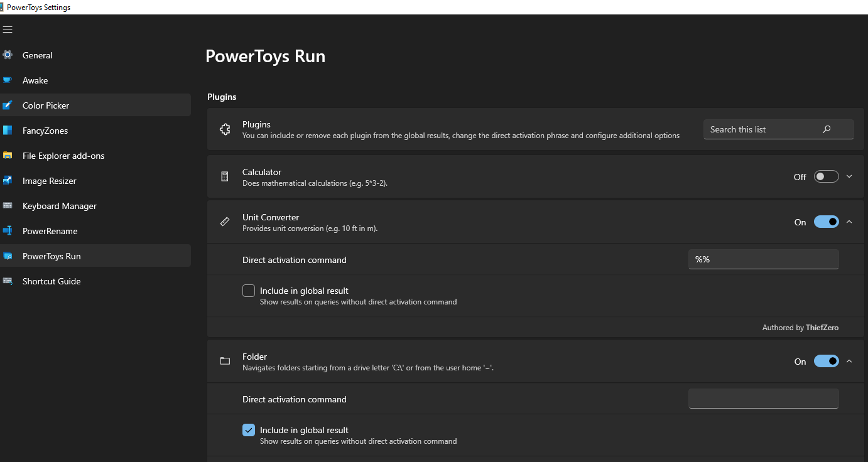Click the Unit Converter ruler icon
Viewport: 868px width, 462px height.
(224, 222)
